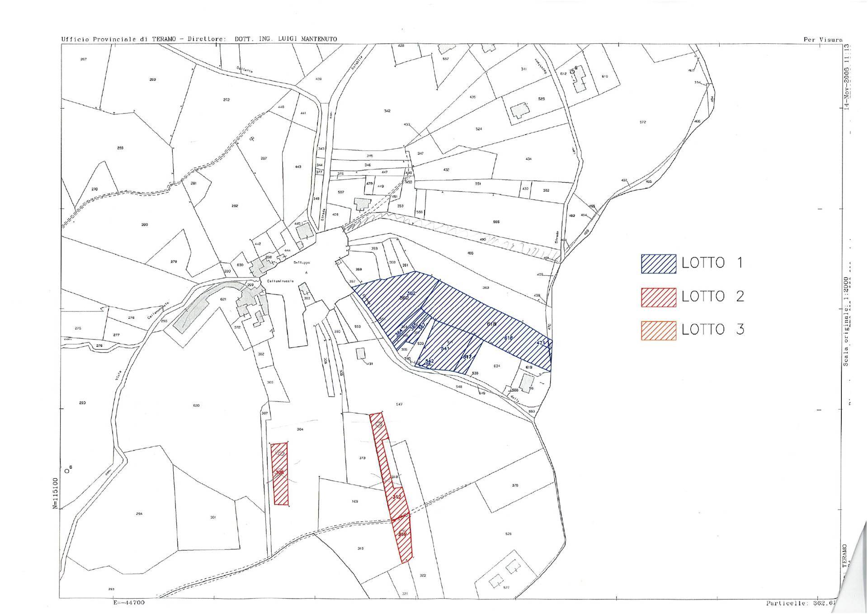
Task: Click the 'Per Visura' header text
Action: (822, 39)
